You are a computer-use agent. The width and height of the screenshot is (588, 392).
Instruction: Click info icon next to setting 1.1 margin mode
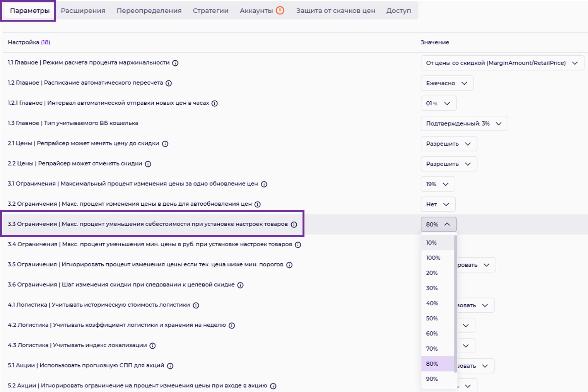[x=175, y=63]
